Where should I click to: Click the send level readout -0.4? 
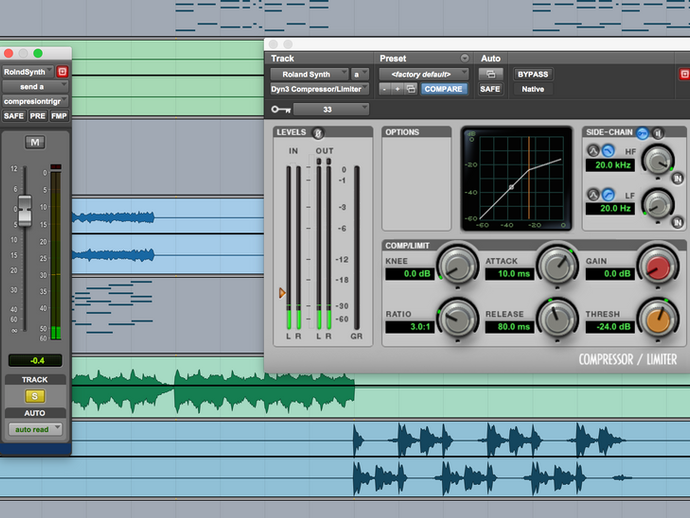[35, 360]
